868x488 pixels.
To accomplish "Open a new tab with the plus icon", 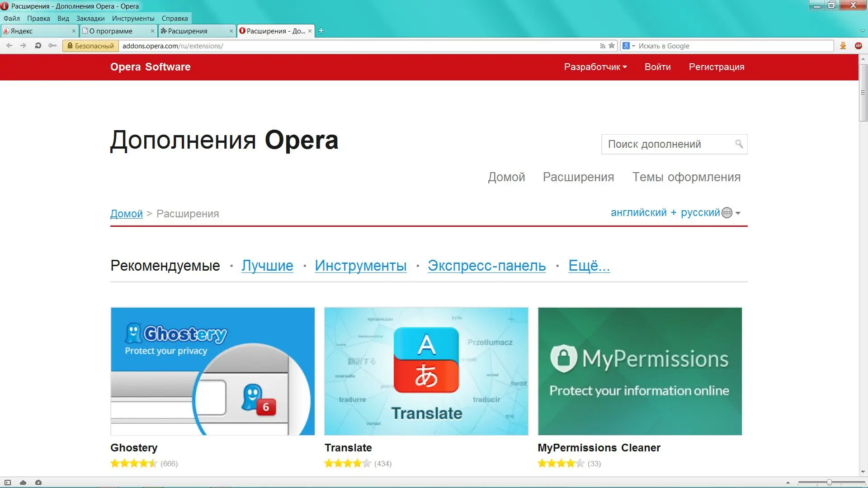I will point(321,31).
